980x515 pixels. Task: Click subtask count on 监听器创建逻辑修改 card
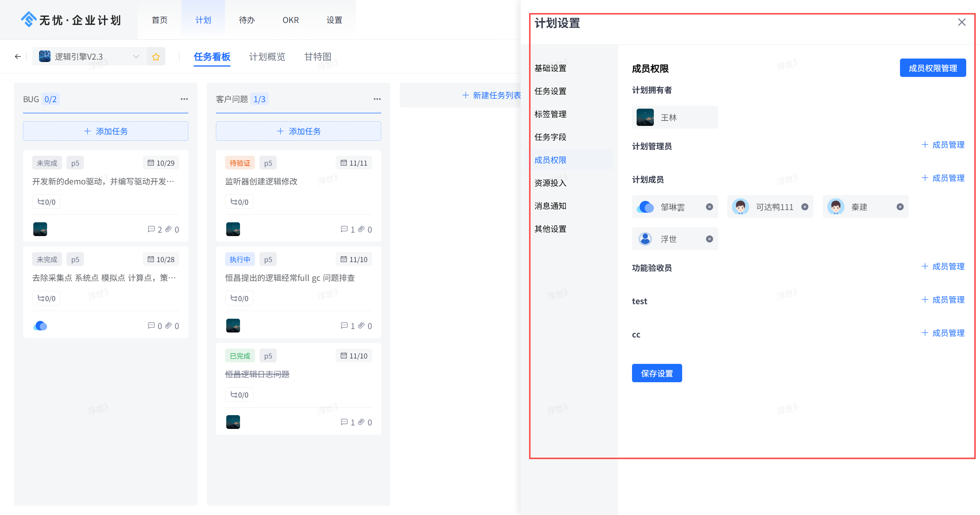pos(239,202)
